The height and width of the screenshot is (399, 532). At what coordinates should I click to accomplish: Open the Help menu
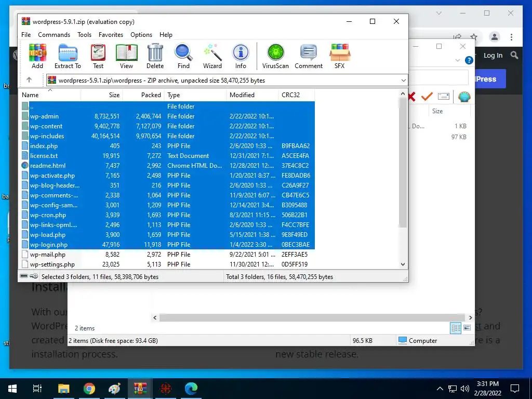[166, 35]
